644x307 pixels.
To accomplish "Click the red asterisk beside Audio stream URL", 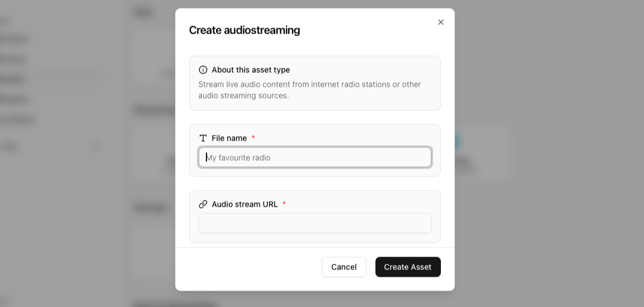I will point(284,204).
